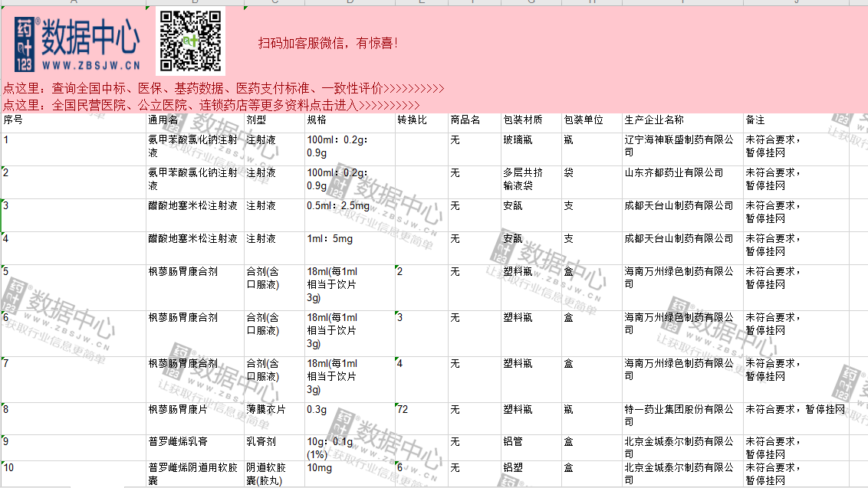The height and width of the screenshot is (488, 868).
Task: Click the 特一药业集团股份有限公司 cell
Action: 682,419
